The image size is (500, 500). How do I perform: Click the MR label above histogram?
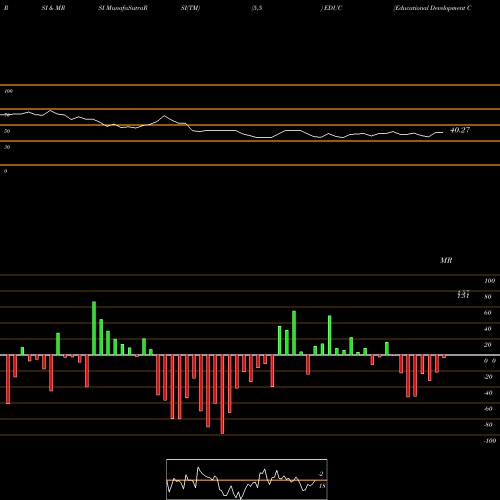(446, 260)
